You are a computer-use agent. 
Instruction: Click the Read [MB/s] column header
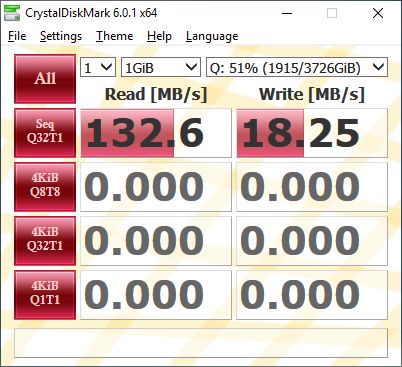coord(156,94)
